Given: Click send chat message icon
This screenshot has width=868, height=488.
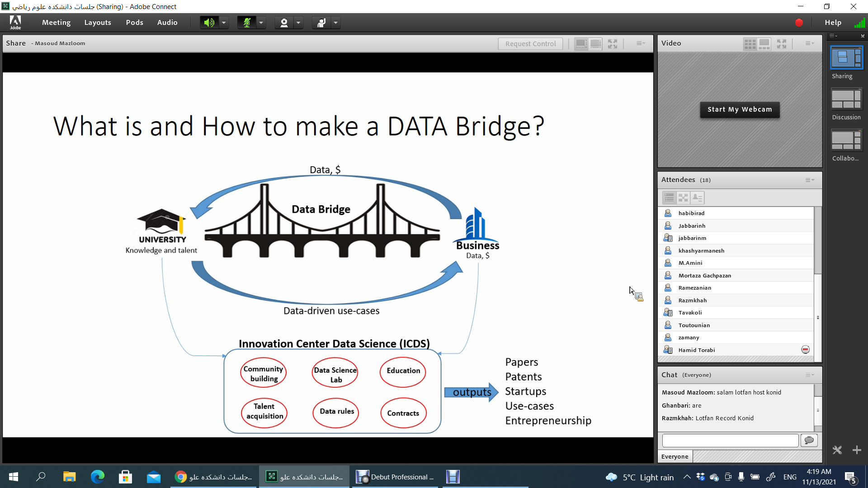Looking at the screenshot, I should [x=809, y=440].
